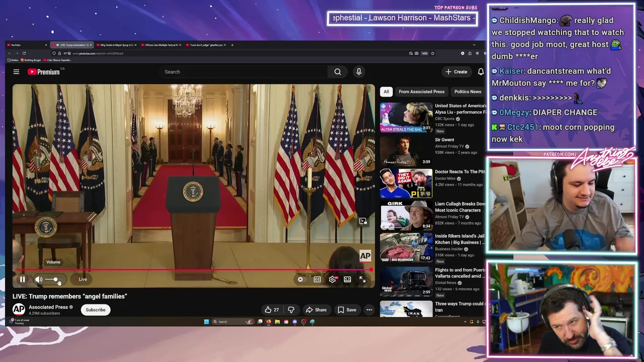Open the list all tabs dropdown arrow
This screenshot has height=362, width=644.
[x=473, y=45]
